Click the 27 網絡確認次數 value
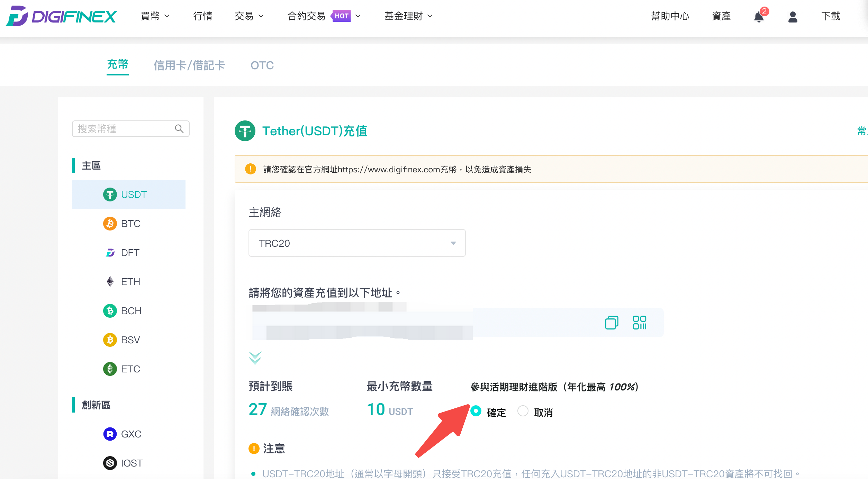Screen dimensions: 868x479 click(289, 410)
